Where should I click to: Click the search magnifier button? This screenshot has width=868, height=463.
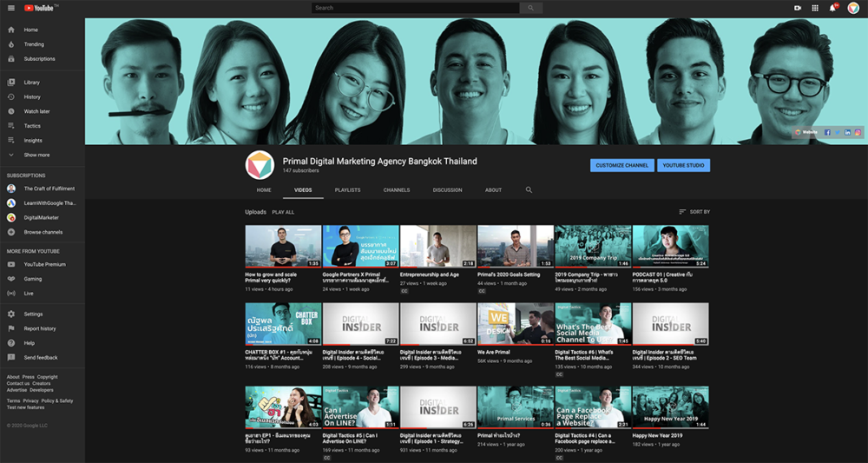coord(531,8)
